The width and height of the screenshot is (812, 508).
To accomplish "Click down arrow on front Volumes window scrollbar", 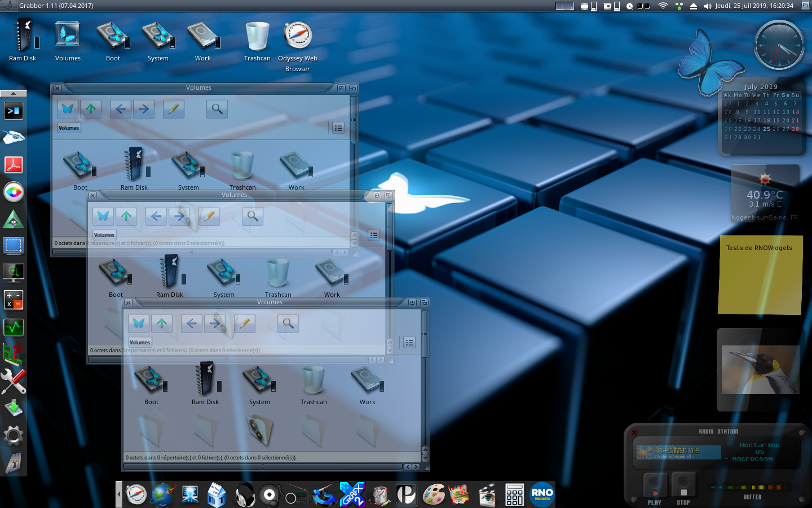I will point(425,458).
